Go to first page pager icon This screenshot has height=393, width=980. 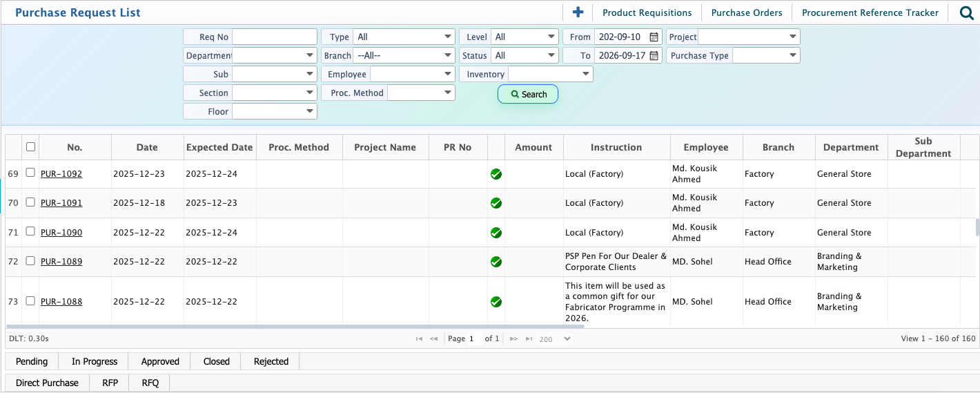click(419, 339)
